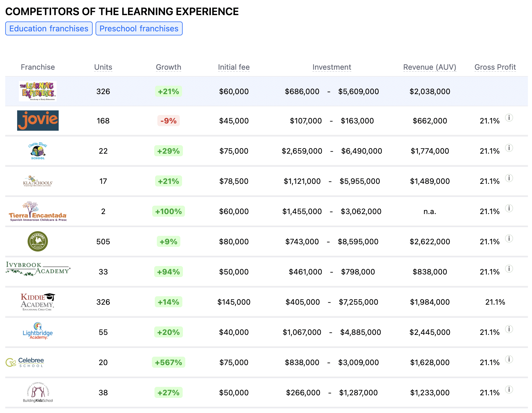Click the -9% growth badge
The width and height of the screenshot is (532, 413).
coord(168,121)
